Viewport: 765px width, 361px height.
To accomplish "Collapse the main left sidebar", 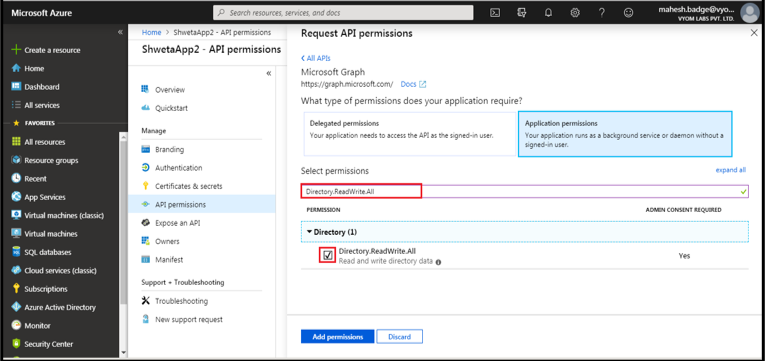I will [x=121, y=32].
